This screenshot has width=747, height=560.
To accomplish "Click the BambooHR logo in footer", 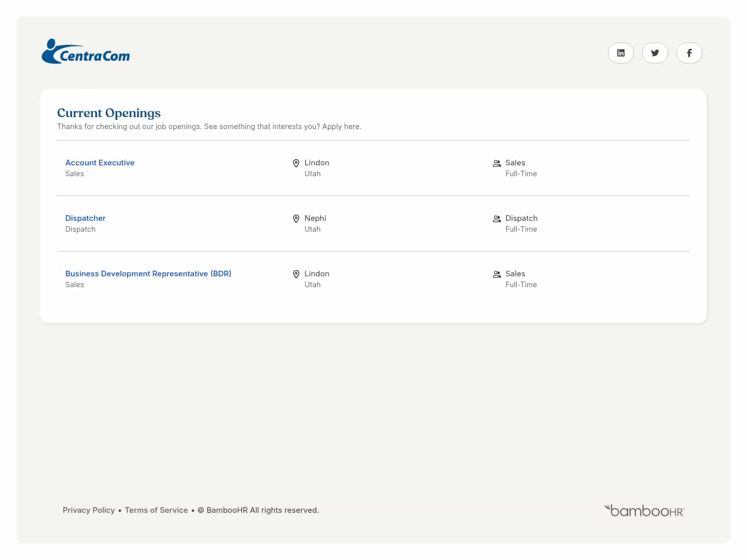I will 644,511.
